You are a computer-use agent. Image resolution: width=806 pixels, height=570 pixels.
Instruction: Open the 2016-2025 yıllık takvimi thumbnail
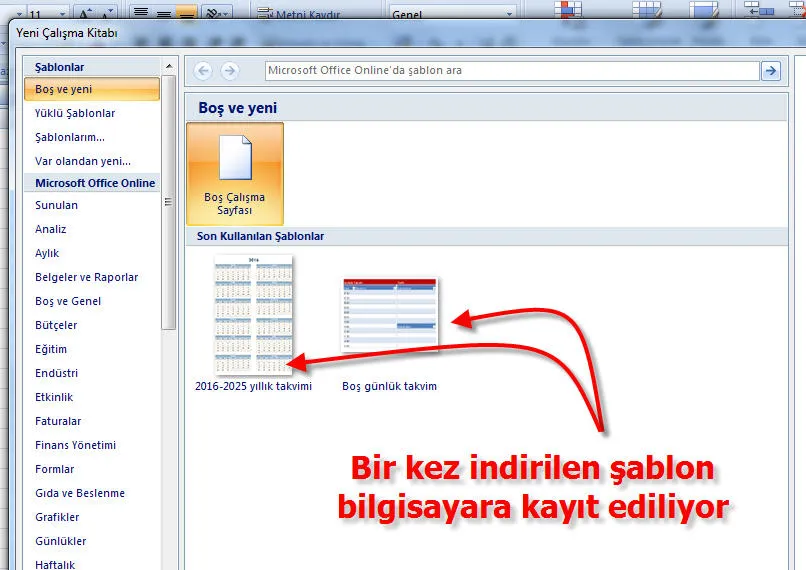pos(253,313)
